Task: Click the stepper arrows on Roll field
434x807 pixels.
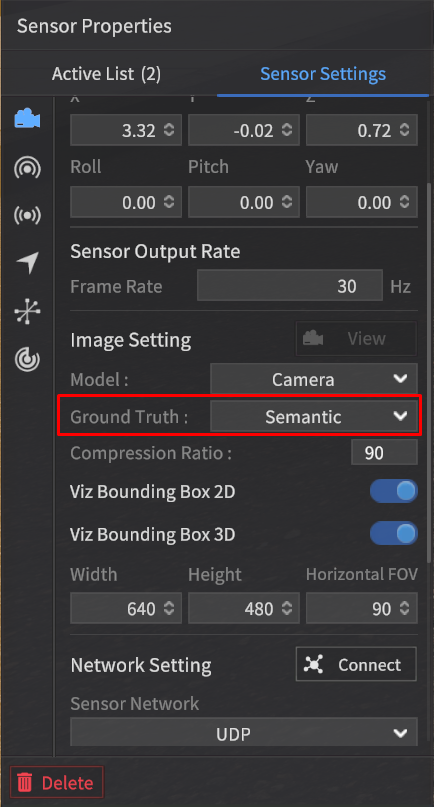Action: 169,202
